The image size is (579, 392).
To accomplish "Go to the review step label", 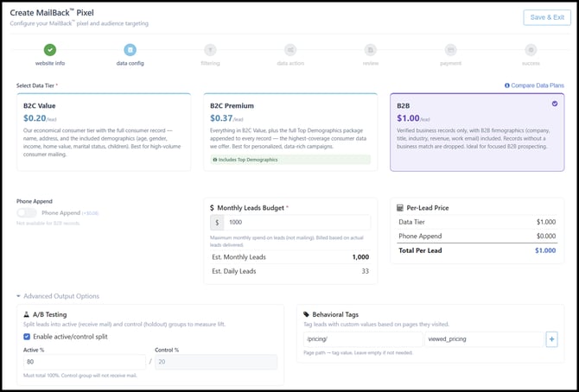I will pos(371,63).
